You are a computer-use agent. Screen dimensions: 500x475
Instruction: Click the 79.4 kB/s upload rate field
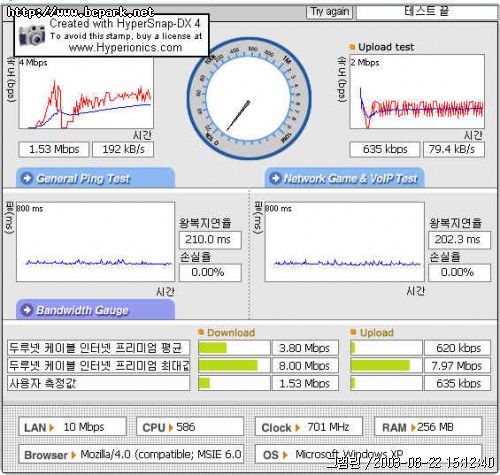454,149
